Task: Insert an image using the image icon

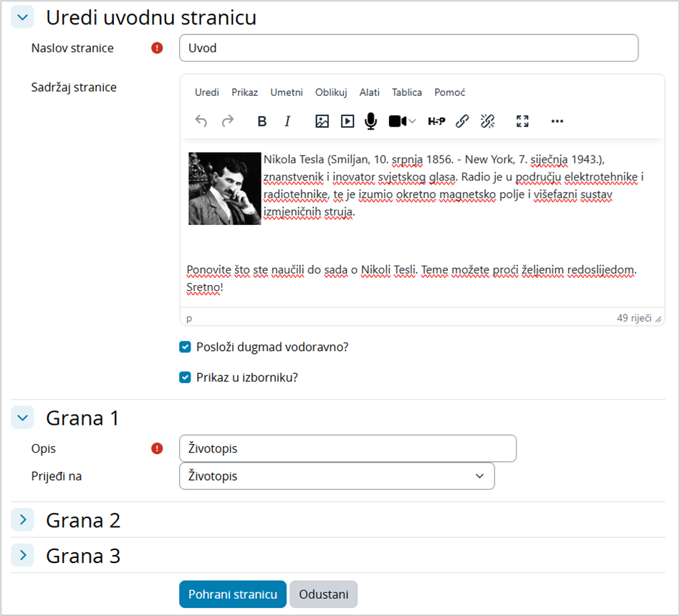Action: coord(322,121)
